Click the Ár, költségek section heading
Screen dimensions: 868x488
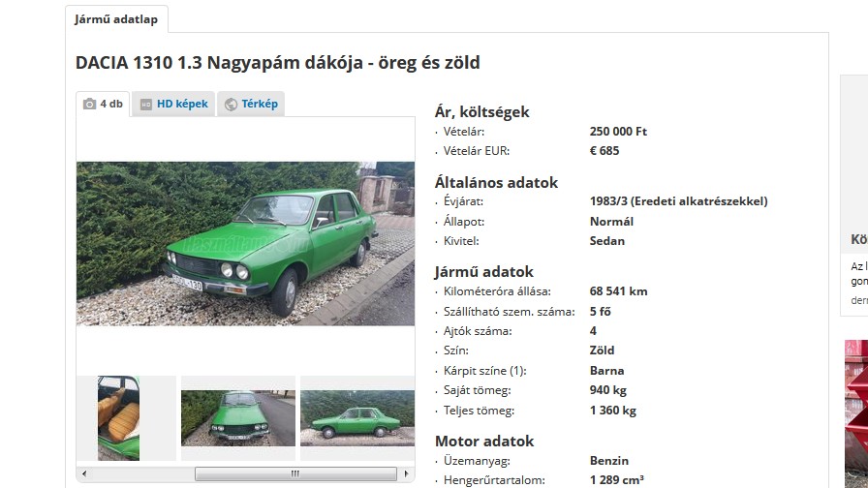click(481, 111)
